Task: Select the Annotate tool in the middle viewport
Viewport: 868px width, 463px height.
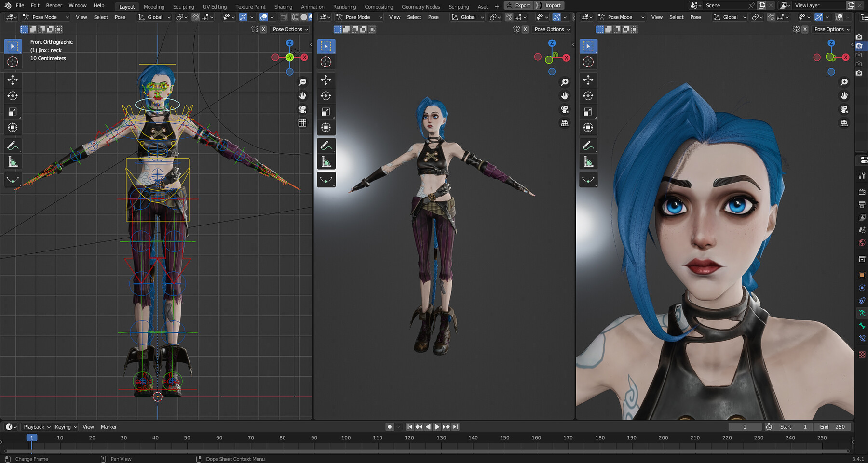Action: tap(326, 146)
